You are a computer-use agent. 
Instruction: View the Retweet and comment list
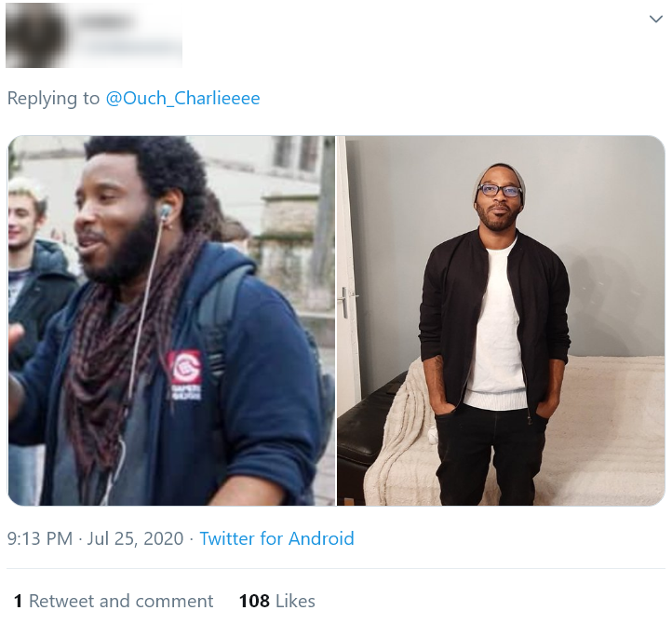pyautogui.click(x=114, y=601)
